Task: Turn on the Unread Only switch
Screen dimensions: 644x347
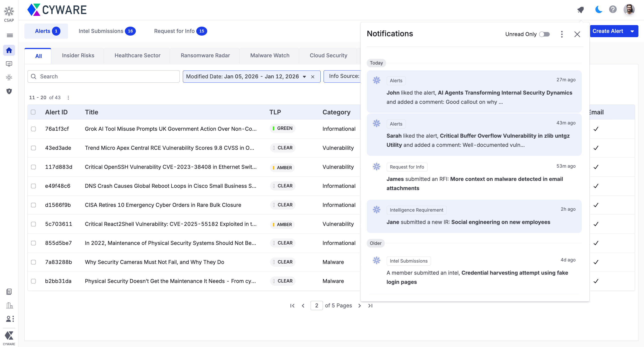Action: click(544, 34)
